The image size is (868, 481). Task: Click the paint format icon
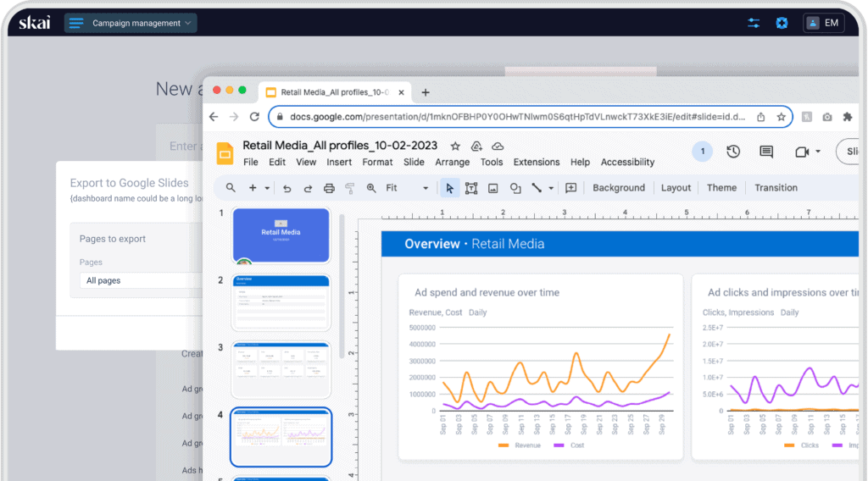coord(350,189)
